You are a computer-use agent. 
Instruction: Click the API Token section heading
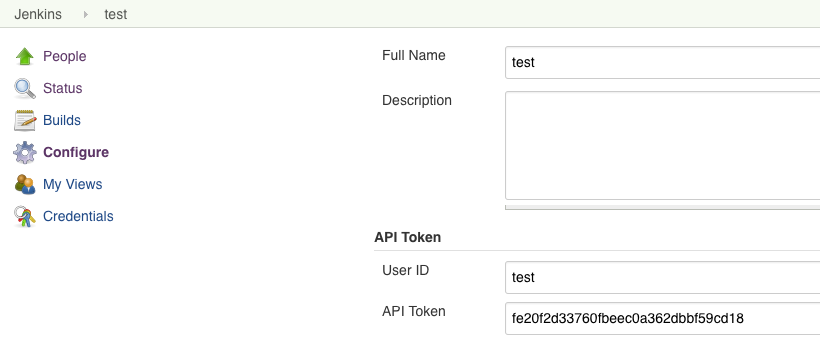(407, 237)
